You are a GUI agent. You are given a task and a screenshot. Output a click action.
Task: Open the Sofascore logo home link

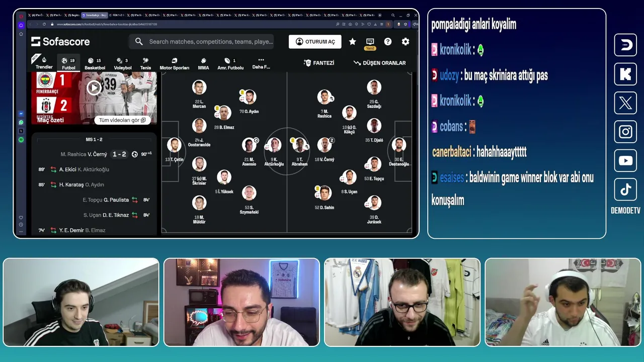coord(60,42)
